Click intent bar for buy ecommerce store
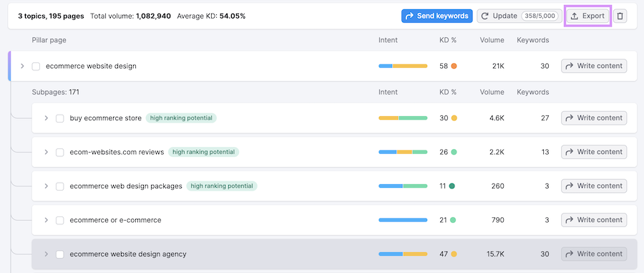Image resolution: width=644 pixels, height=273 pixels. 403,118
